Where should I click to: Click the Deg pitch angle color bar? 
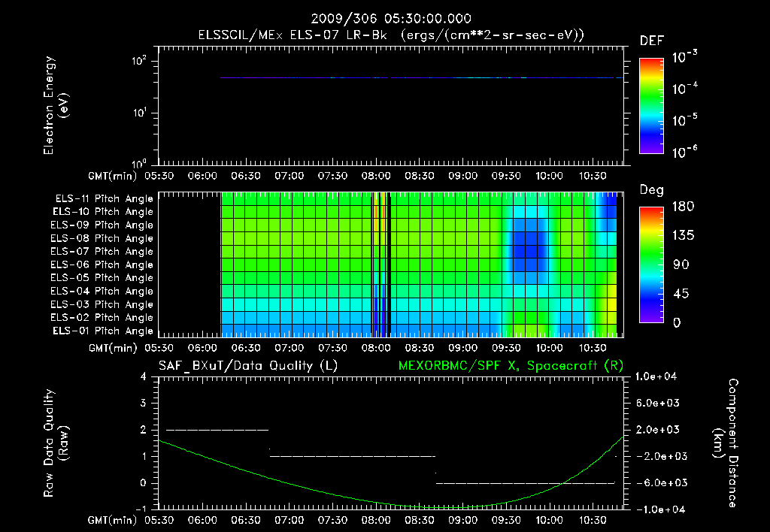pyautogui.click(x=651, y=264)
